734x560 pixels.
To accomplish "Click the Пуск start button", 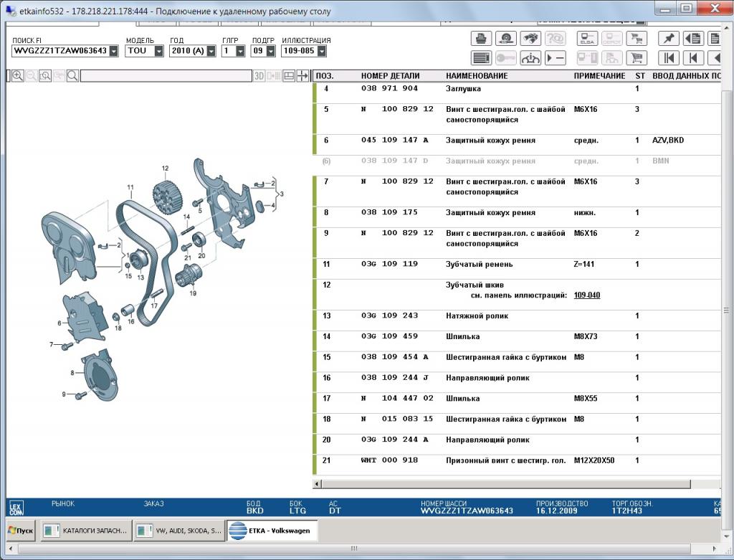I will [21, 531].
